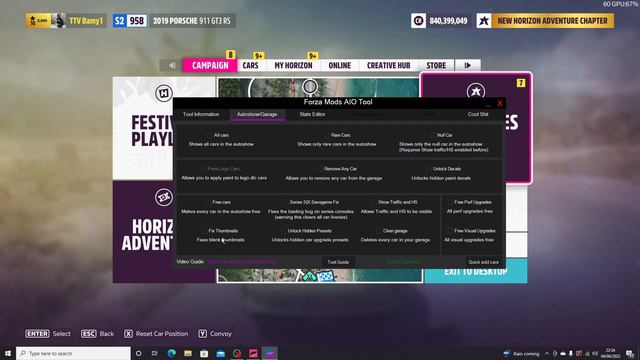Open the purple Video Guide link
The height and width of the screenshot is (360, 640).
click(242, 262)
